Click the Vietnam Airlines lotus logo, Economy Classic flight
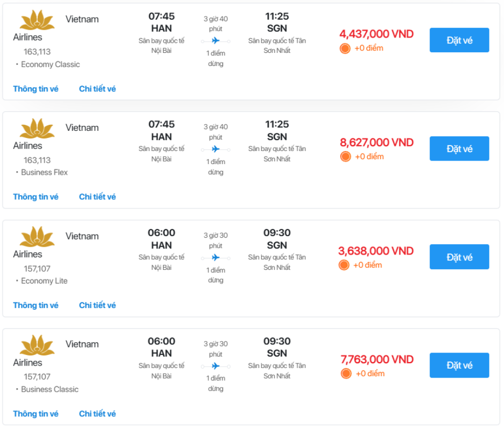 [x=37, y=20]
